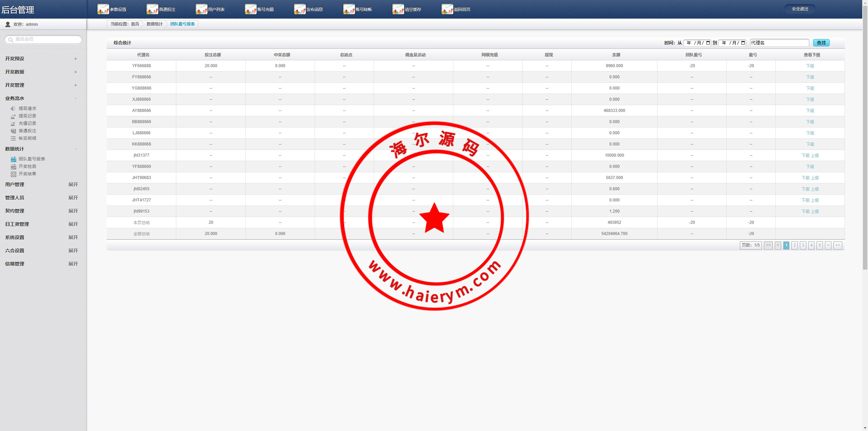Open calendar picker on start date field
Screen dimensions: 868x431
click(x=708, y=43)
